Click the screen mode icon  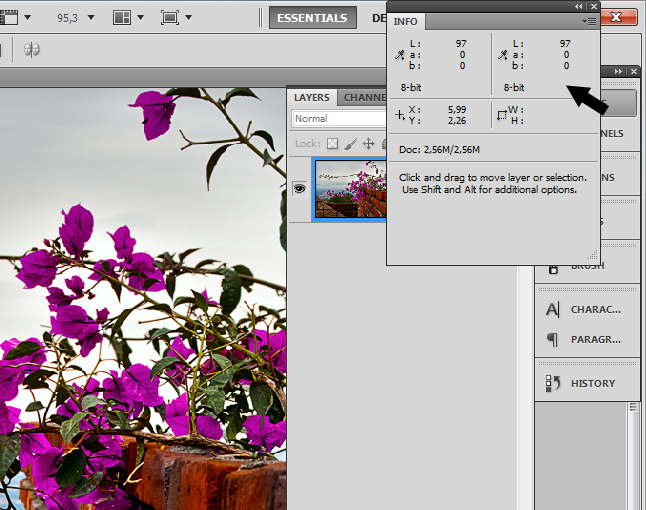(x=170, y=18)
